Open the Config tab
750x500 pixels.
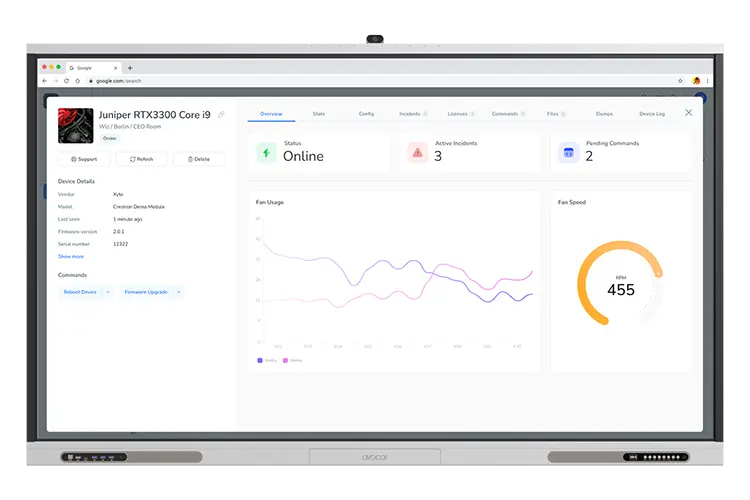[366, 114]
